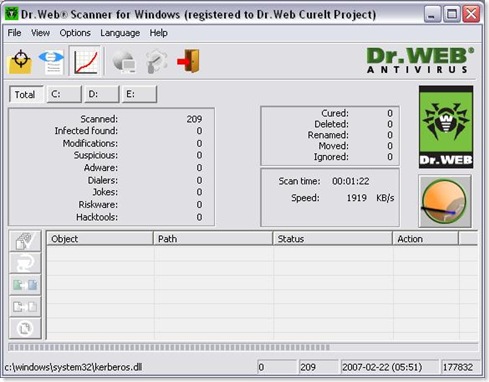Screen dimensions: 489x382
Task: Click the Riskware label
Action: (98, 204)
